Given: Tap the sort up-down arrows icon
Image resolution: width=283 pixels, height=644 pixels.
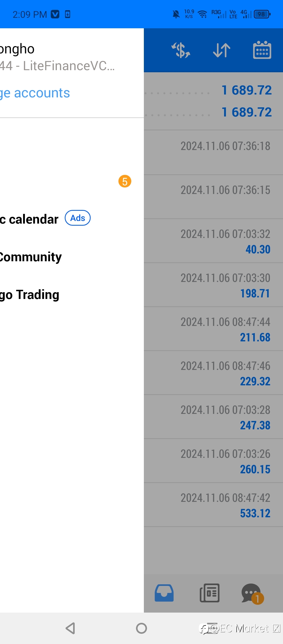Looking at the screenshot, I should point(222,50).
